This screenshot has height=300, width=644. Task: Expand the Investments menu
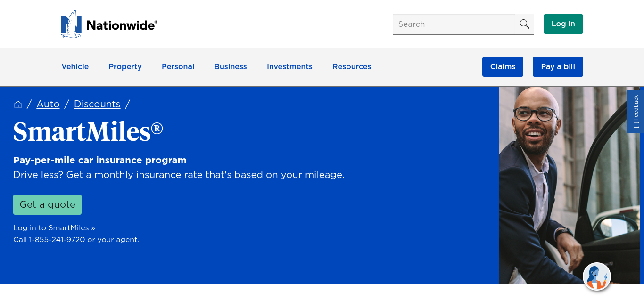click(289, 66)
